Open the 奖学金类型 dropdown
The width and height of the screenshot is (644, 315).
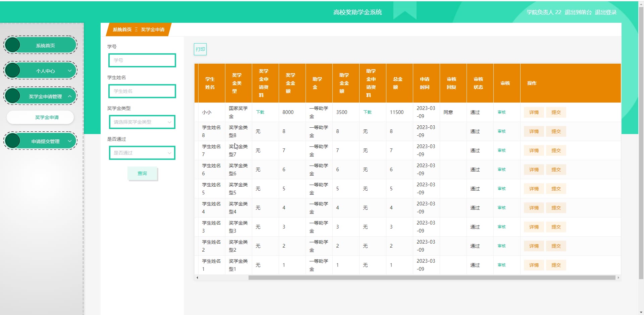coord(142,122)
